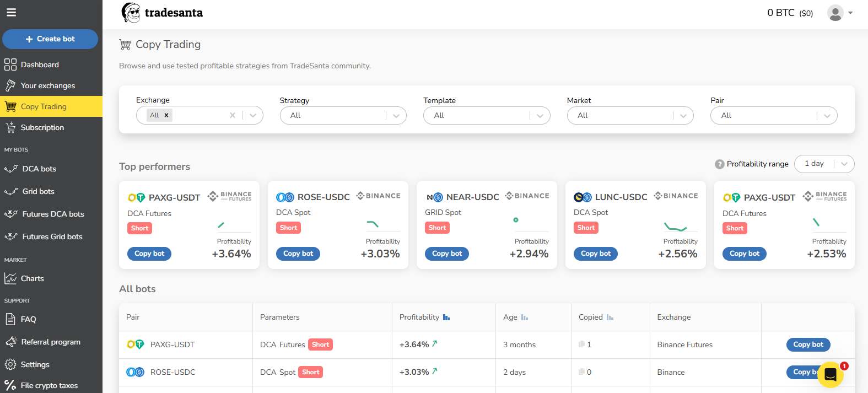
Task: Expand the account menu caret
Action: (x=850, y=13)
